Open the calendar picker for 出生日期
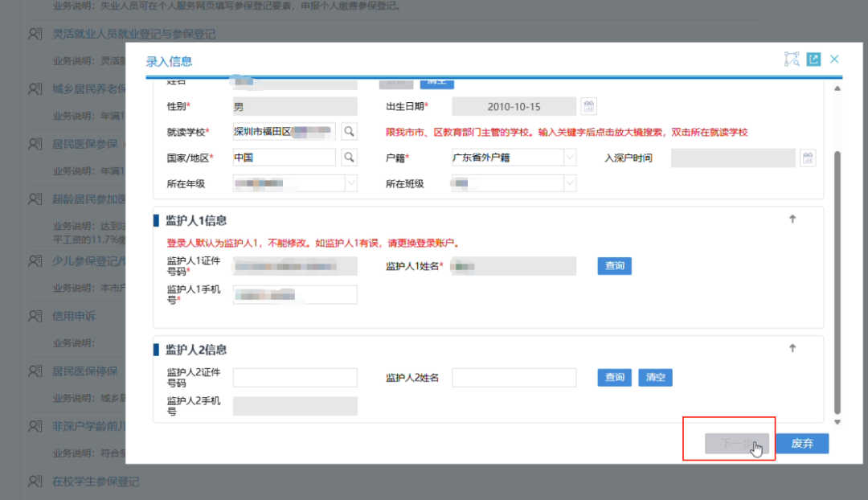Image resolution: width=868 pixels, height=500 pixels. [x=589, y=106]
